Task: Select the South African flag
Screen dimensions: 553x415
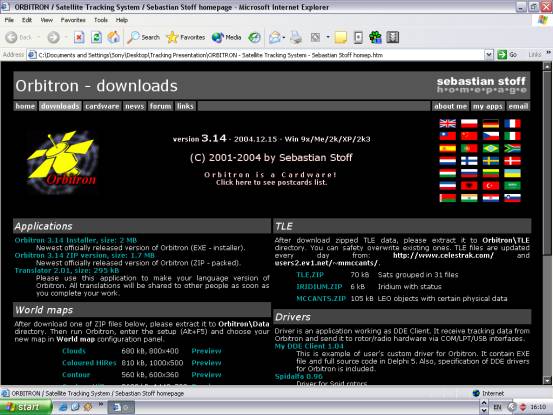Action: (x=512, y=148)
